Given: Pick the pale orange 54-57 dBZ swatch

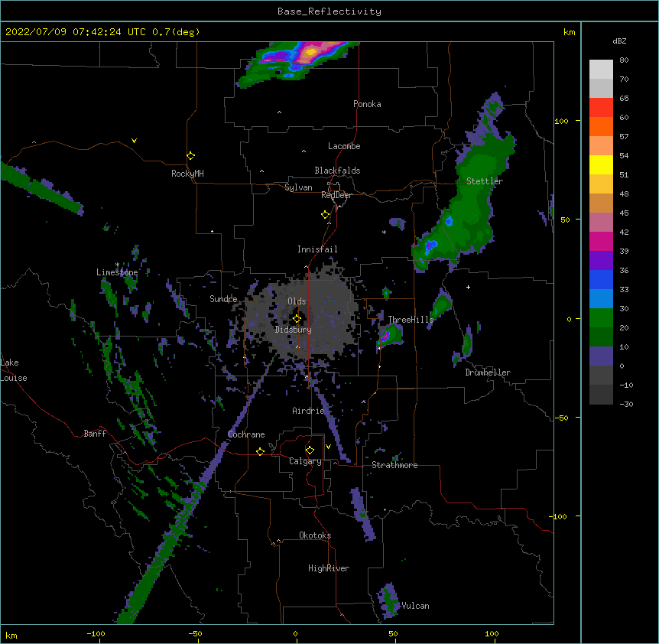Looking at the screenshot, I should click(601, 146).
